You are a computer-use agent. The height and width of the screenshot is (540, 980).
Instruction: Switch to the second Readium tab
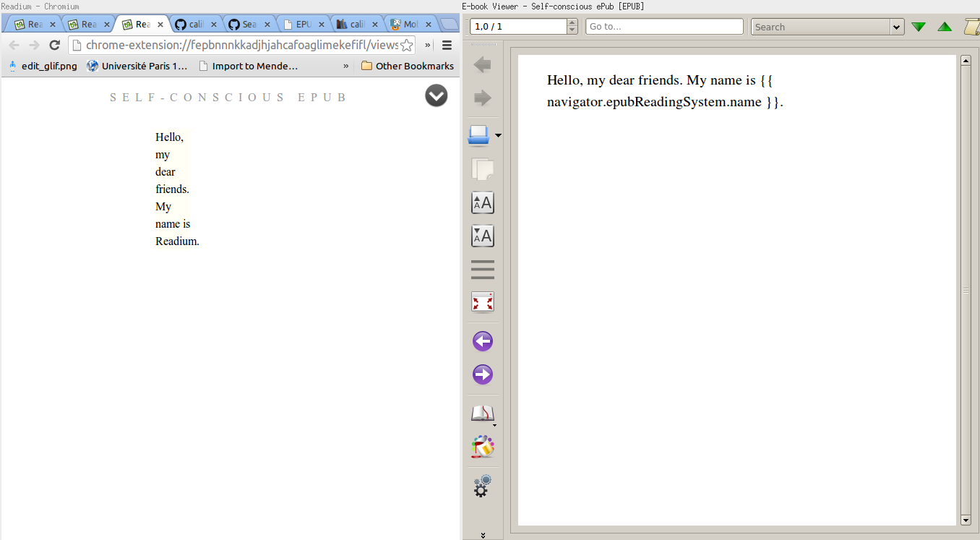(89, 24)
